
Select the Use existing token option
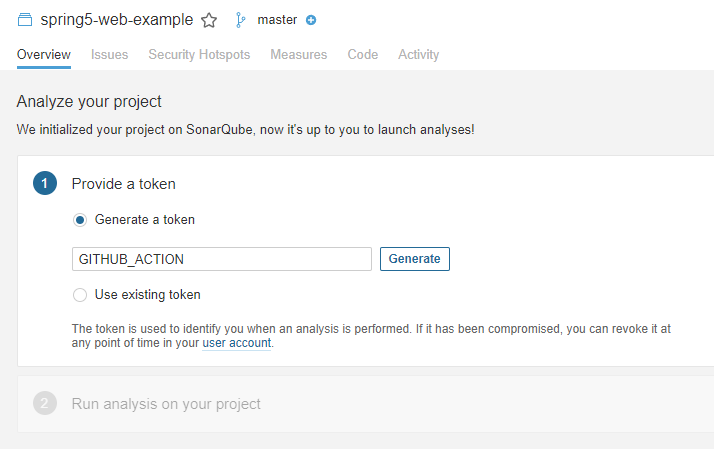(80, 295)
